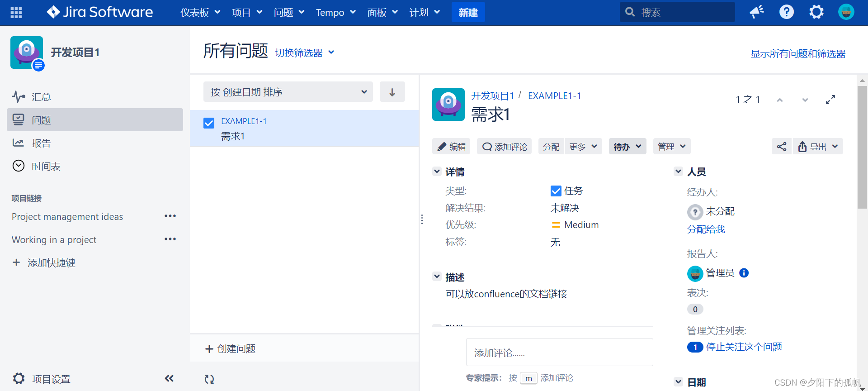Collapse the 日期 dates section
This screenshot has width=868, height=391.
678,382
